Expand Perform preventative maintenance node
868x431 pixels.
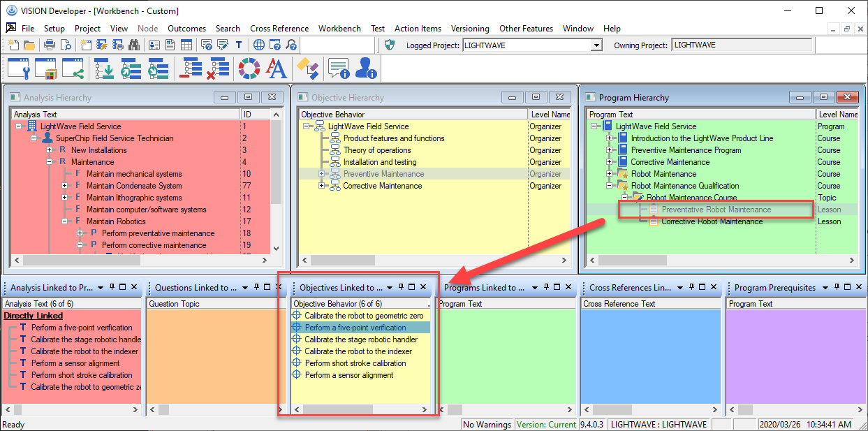pyautogui.click(x=80, y=233)
